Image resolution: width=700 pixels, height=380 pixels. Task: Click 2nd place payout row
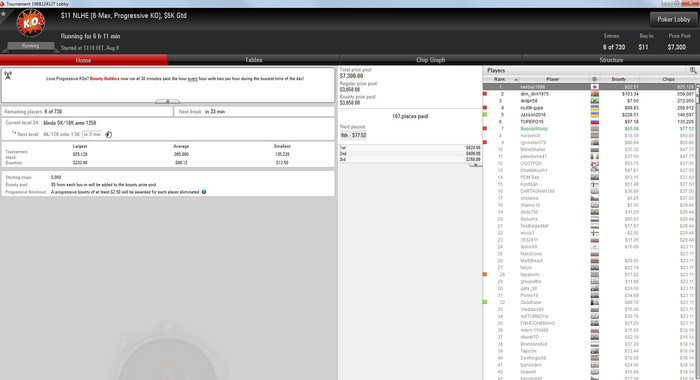[x=410, y=154]
